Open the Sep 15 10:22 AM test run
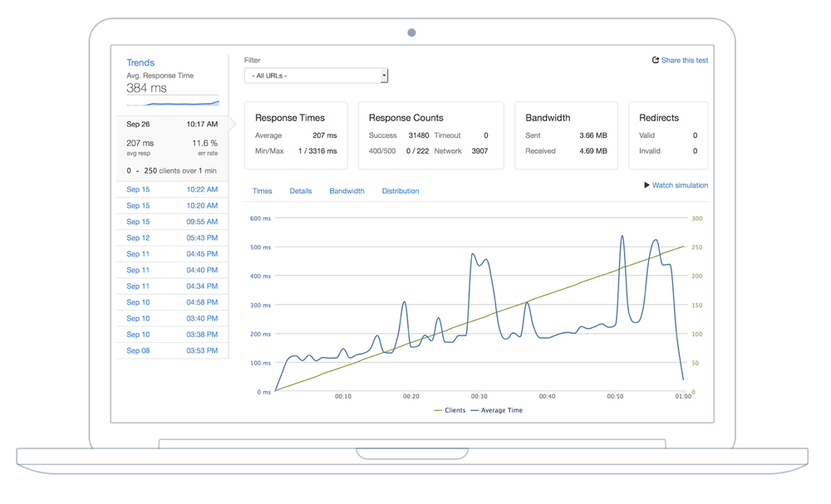Viewport: 831px width, 504px height. point(172,189)
